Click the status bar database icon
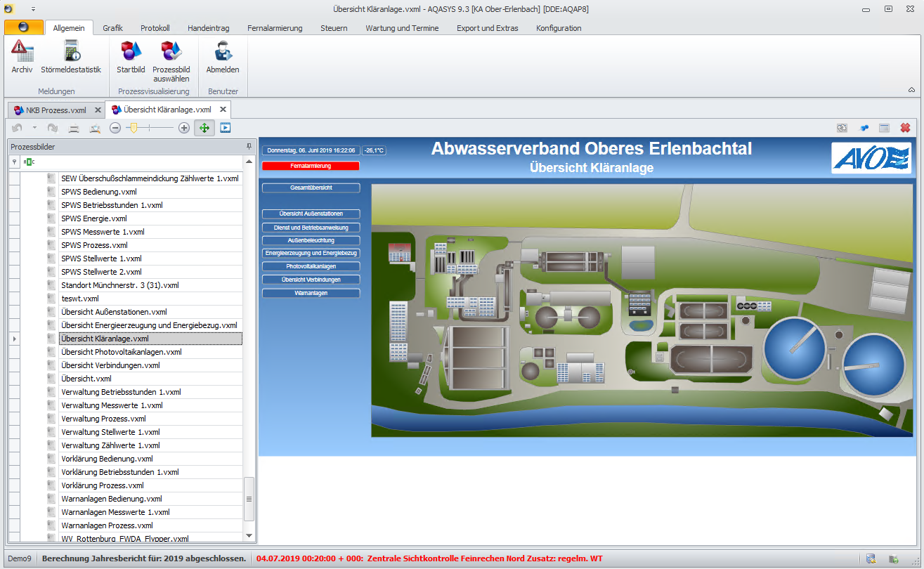 click(871, 558)
